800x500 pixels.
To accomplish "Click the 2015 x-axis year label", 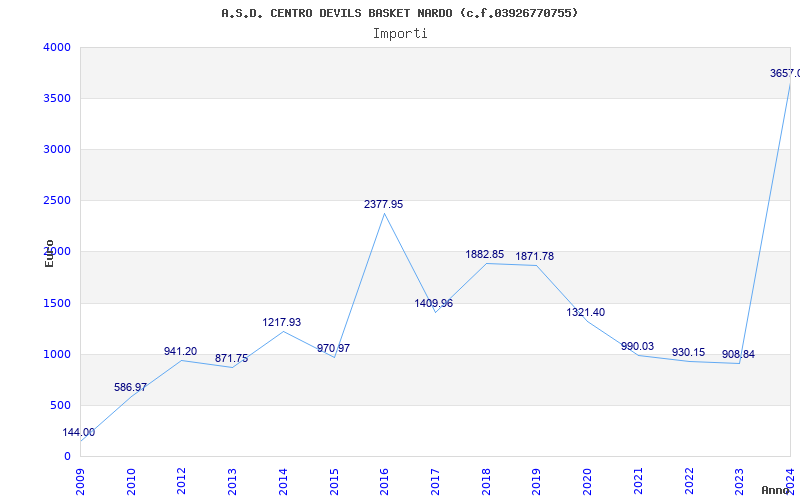I will [x=334, y=482].
